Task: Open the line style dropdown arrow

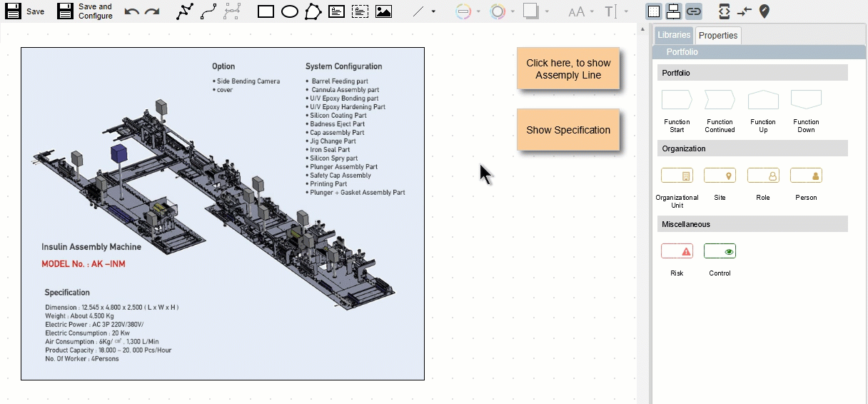Action: click(433, 11)
